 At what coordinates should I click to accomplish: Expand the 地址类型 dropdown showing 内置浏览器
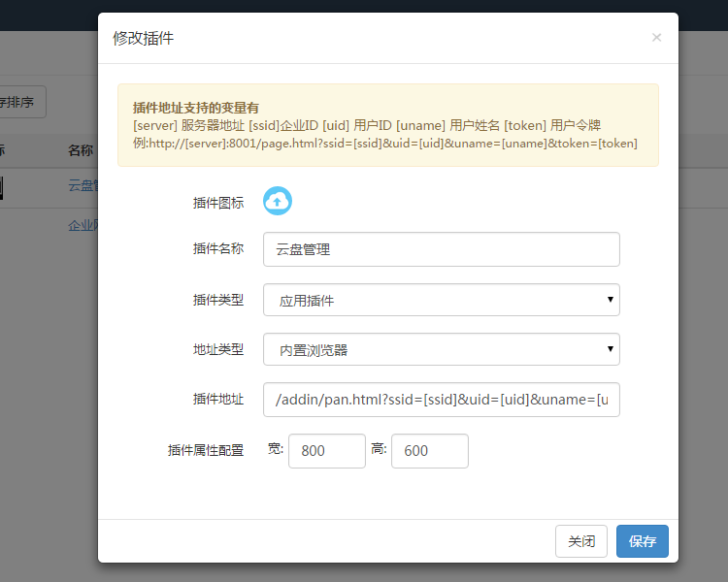[x=441, y=349]
